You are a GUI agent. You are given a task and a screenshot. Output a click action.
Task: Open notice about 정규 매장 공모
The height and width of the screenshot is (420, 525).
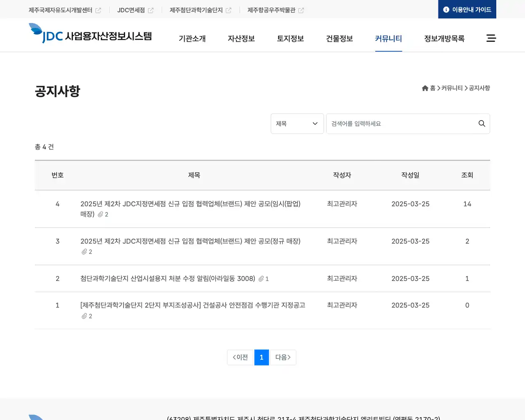(190, 241)
